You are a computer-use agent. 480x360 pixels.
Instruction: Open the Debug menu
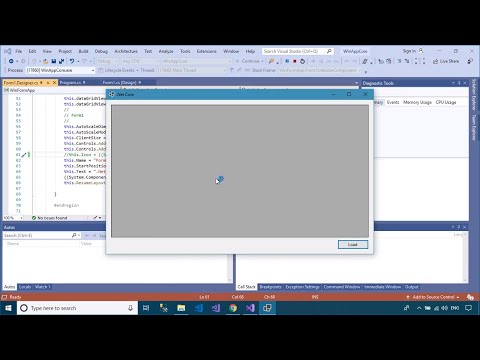tap(101, 51)
